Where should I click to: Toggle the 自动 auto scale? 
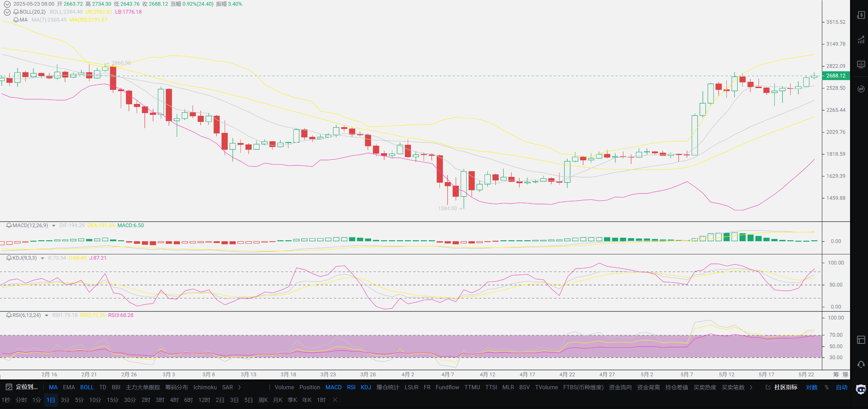[x=842, y=388]
